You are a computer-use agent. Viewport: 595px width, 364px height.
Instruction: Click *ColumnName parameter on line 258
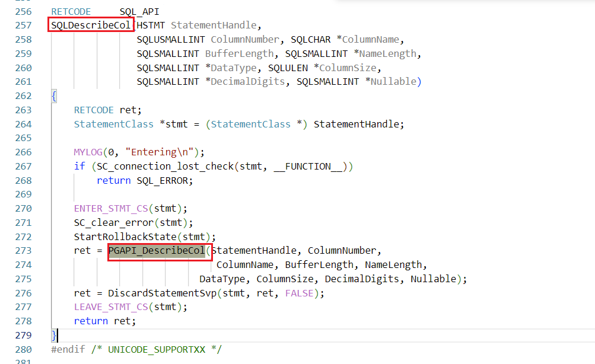[x=368, y=40]
